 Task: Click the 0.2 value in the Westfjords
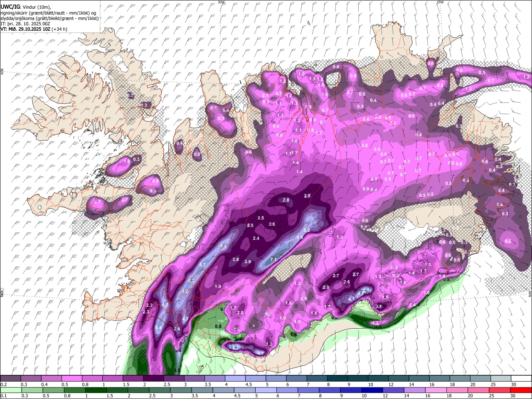pyautogui.click(x=131, y=95)
